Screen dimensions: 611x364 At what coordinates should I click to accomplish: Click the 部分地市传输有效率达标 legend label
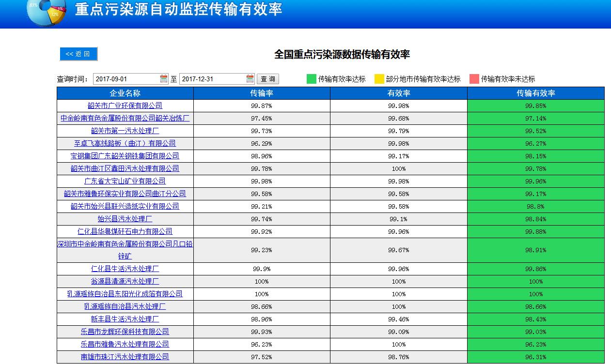(423, 79)
